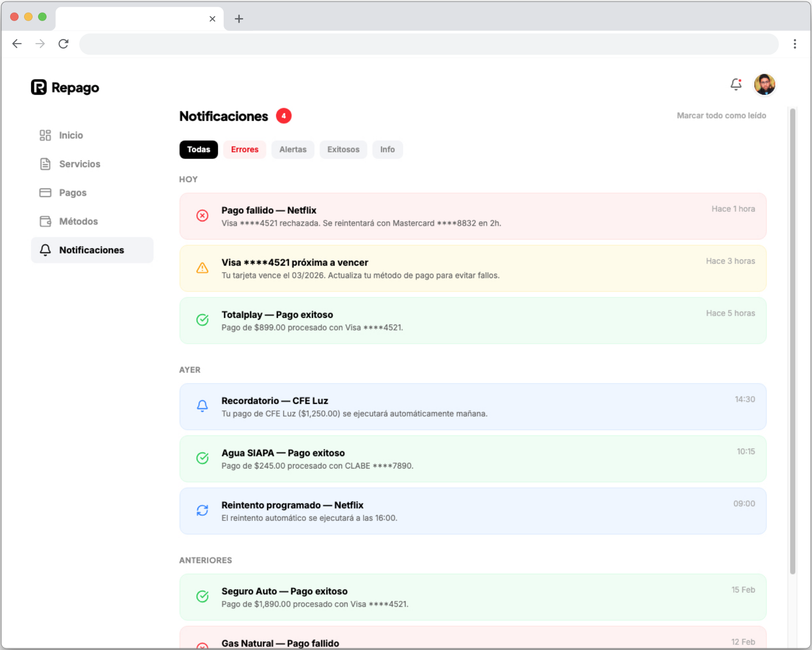Open 'Recordatorio — CFE Luz' notification
Screen dimensions: 812x650
(473, 407)
